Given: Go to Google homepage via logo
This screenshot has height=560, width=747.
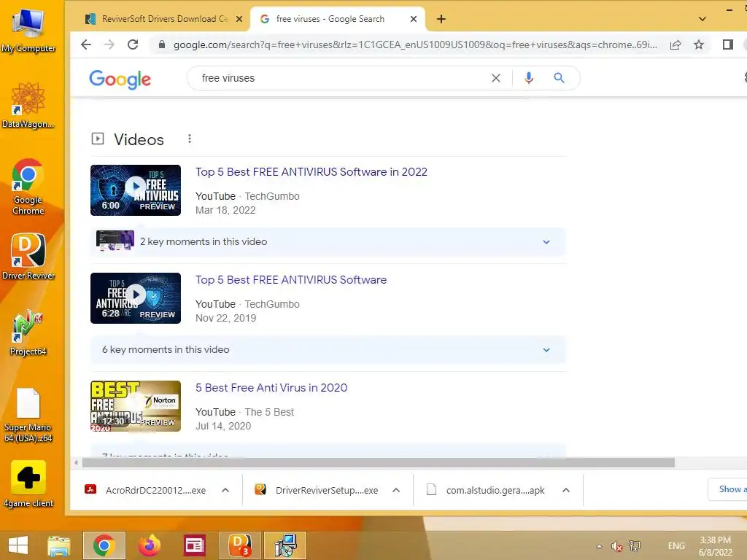Looking at the screenshot, I should click(x=120, y=79).
